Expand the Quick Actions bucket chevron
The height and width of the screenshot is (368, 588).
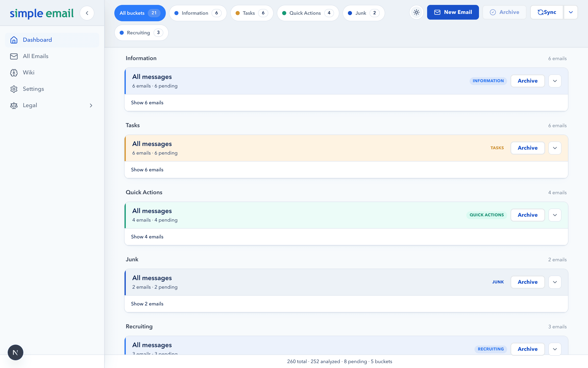[x=555, y=215]
